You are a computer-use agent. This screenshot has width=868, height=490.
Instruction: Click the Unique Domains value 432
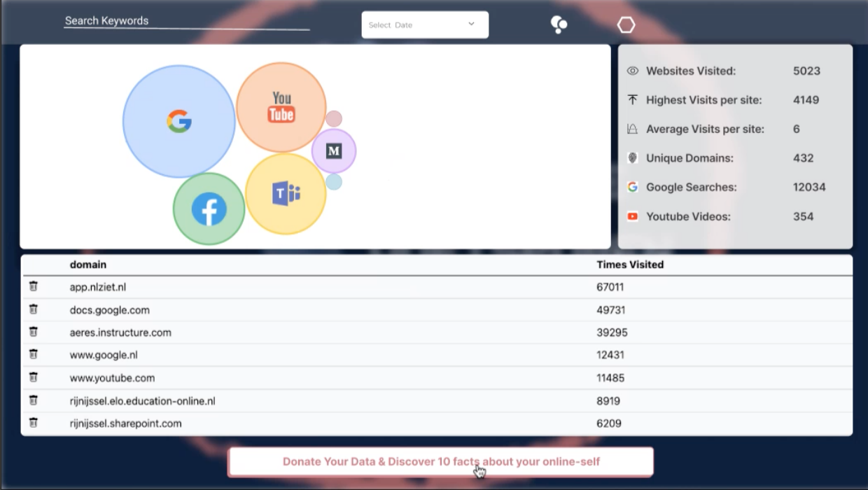tap(804, 158)
